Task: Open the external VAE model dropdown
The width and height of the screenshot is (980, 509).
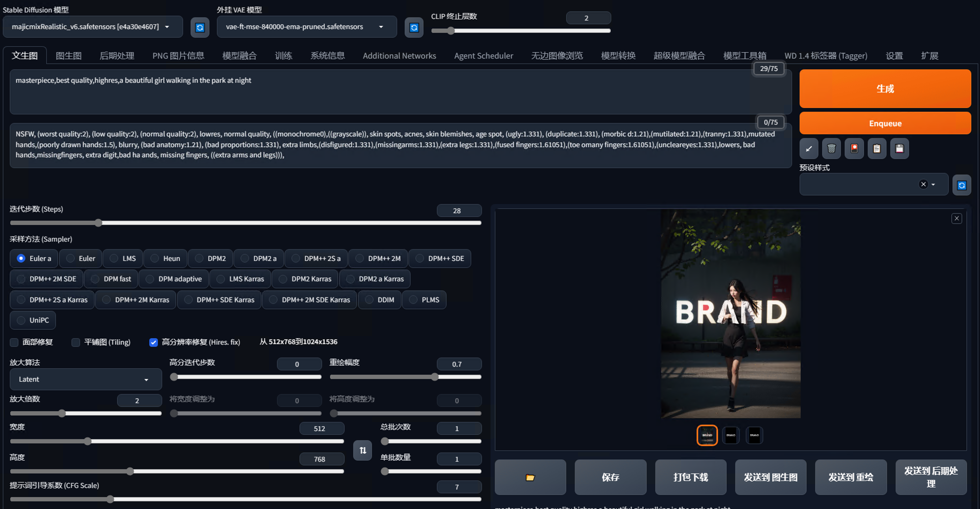Action: 307,27
